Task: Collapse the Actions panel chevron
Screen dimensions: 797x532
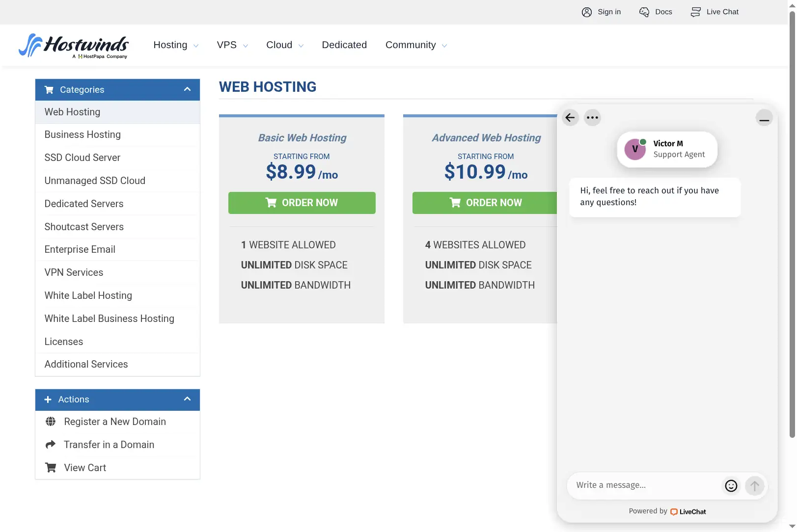Action: pyautogui.click(x=187, y=399)
